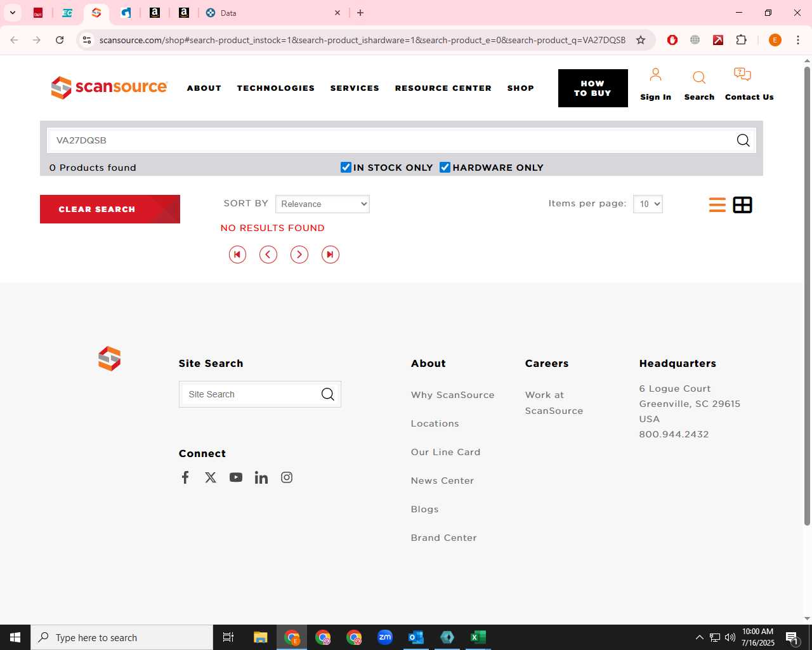Image resolution: width=812 pixels, height=650 pixels.
Task: Expand the browser tab search dropdown
Action: click(x=12, y=13)
